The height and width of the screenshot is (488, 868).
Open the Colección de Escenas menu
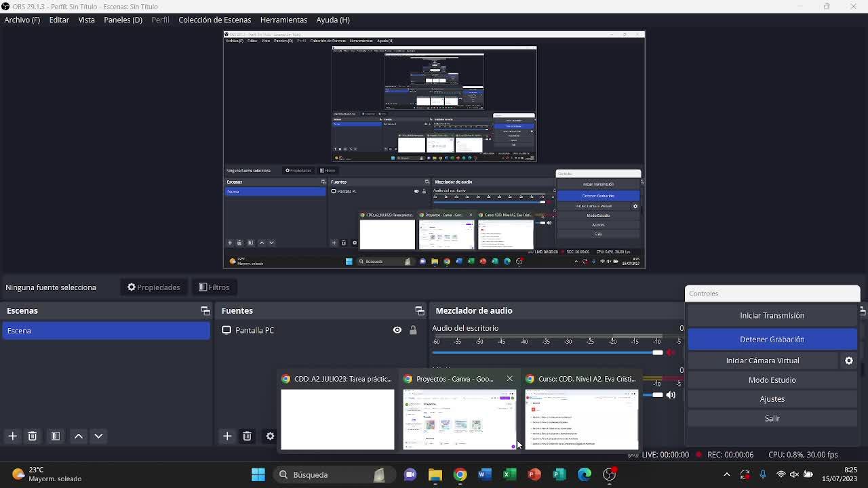click(214, 20)
